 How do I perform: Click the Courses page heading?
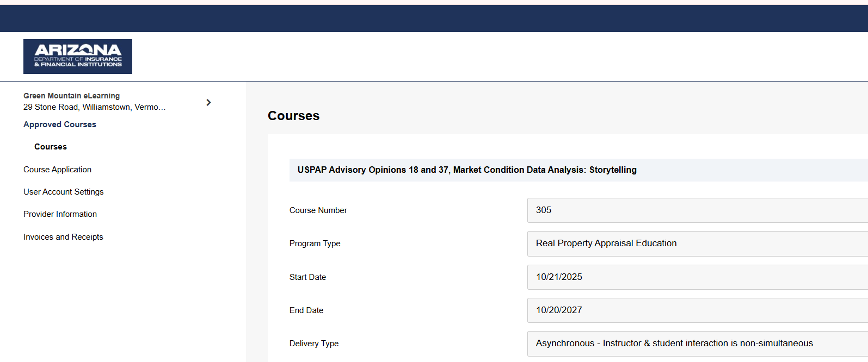click(293, 116)
